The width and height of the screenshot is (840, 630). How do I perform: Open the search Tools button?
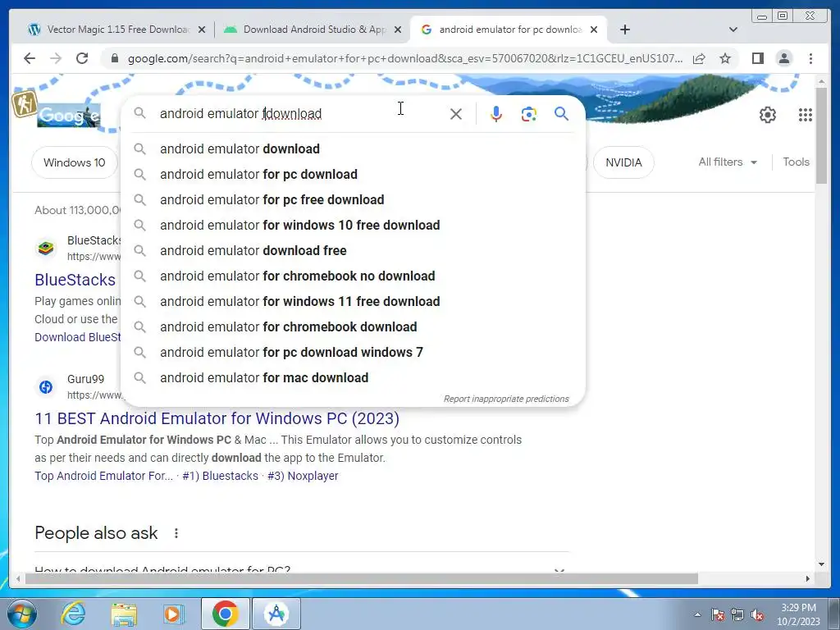pyautogui.click(x=796, y=162)
